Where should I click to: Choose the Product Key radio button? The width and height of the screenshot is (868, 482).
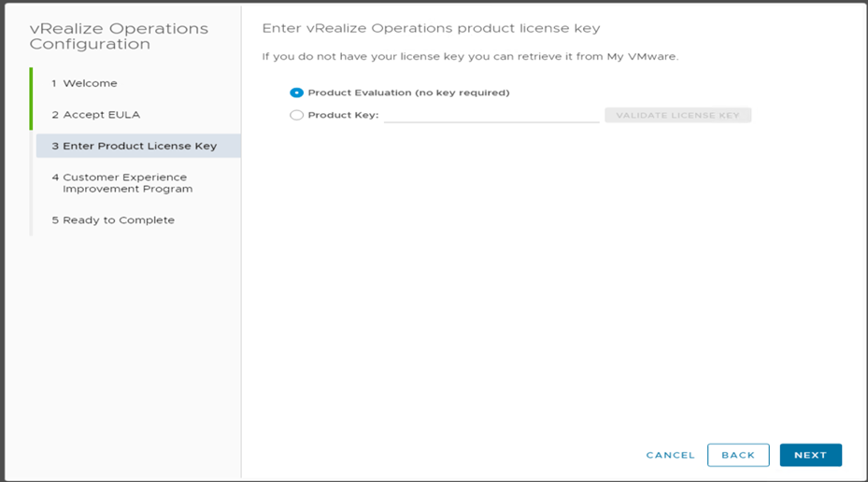coord(297,115)
